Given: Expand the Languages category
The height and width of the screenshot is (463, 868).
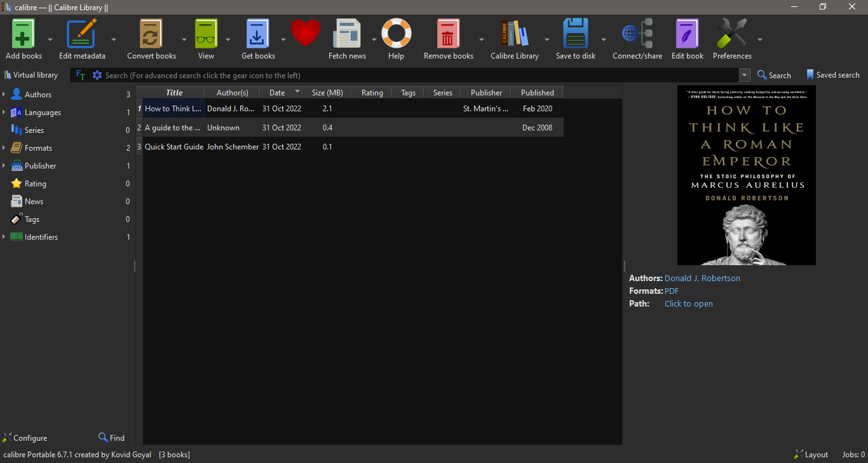Looking at the screenshot, I should point(4,112).
